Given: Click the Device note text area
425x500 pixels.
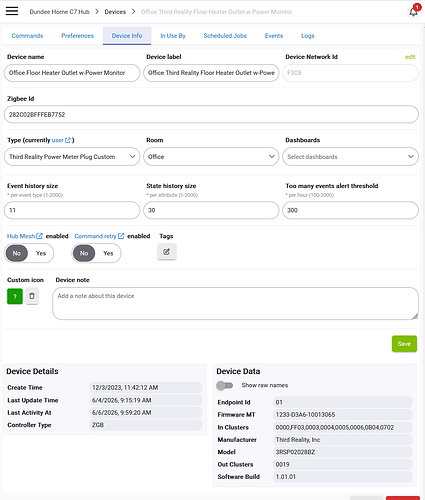Looking at the screenshot, I should 235,303.
